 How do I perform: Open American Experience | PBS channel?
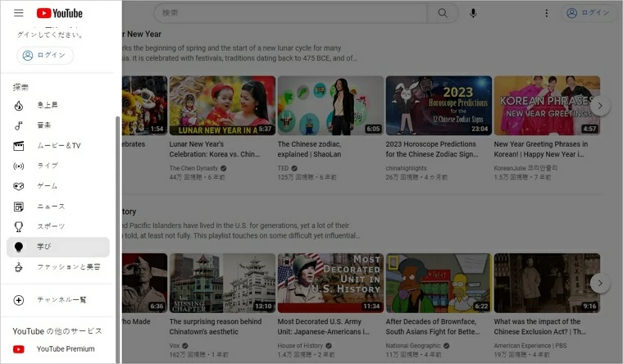530,346
